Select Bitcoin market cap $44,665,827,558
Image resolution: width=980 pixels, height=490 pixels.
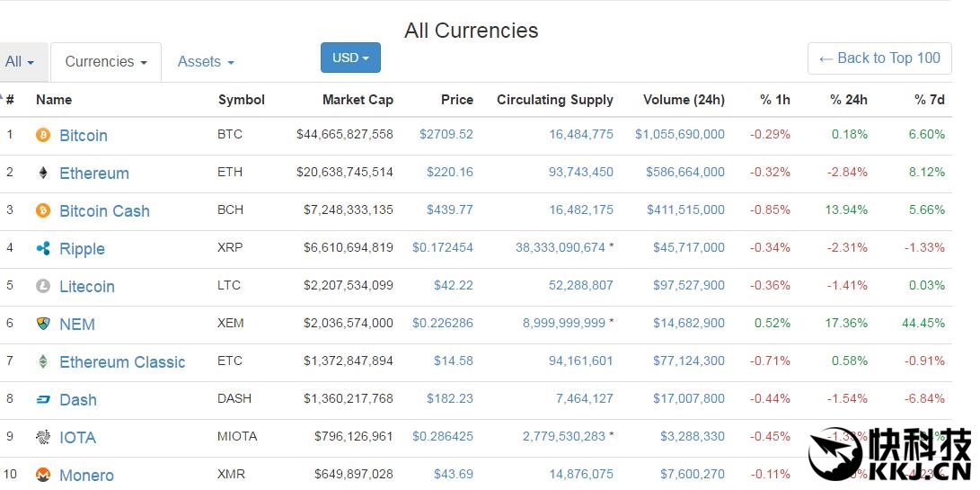point(345,135)
